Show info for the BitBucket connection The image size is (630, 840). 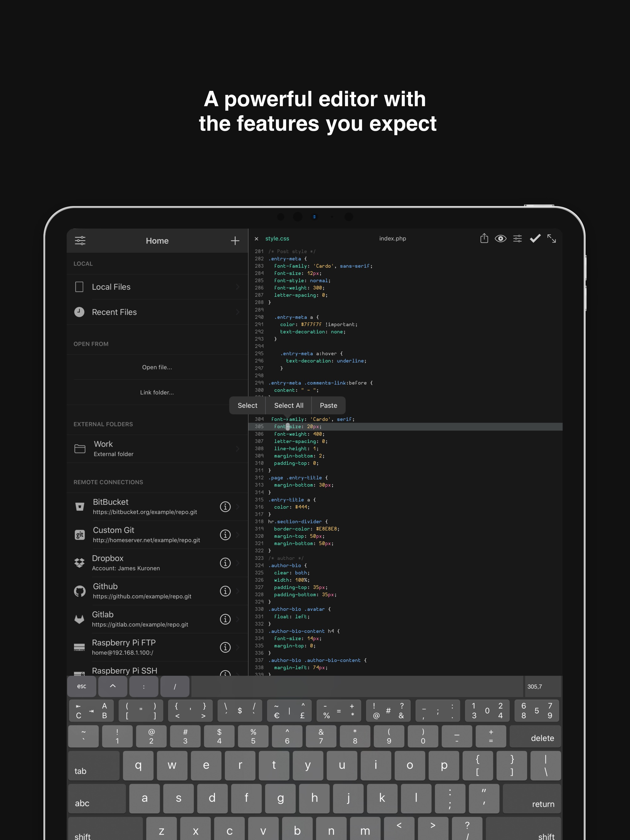[225, 507]
